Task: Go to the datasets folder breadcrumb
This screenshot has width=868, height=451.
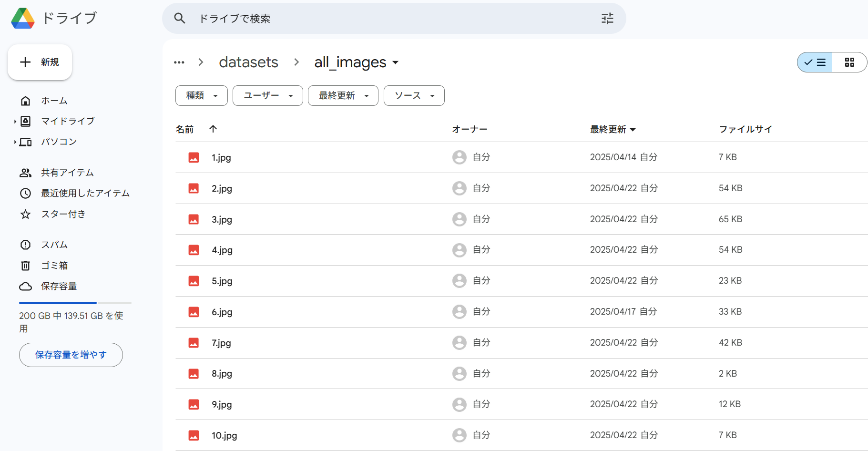Action: pyautogui.click(x=248, y=62)
